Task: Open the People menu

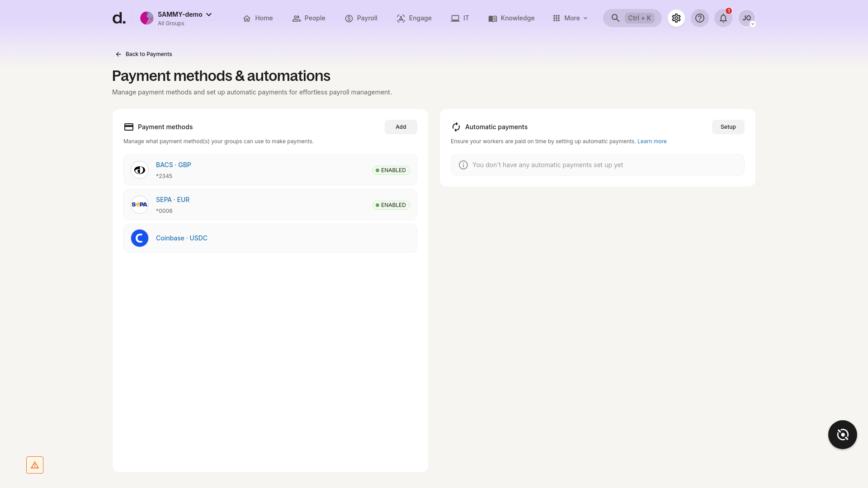Action: coord(309,18)
